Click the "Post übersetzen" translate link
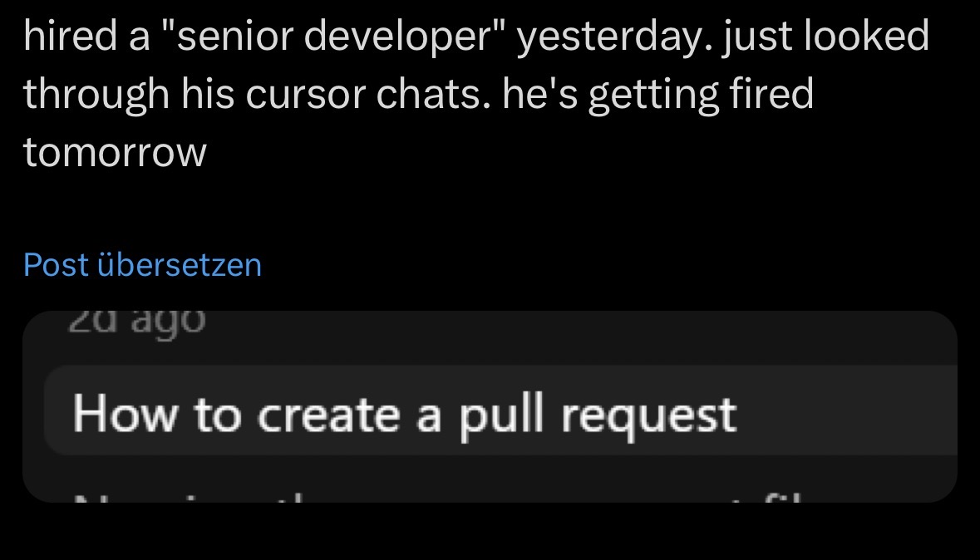Viewport: 980px width, 560px height. coord(142,265)
